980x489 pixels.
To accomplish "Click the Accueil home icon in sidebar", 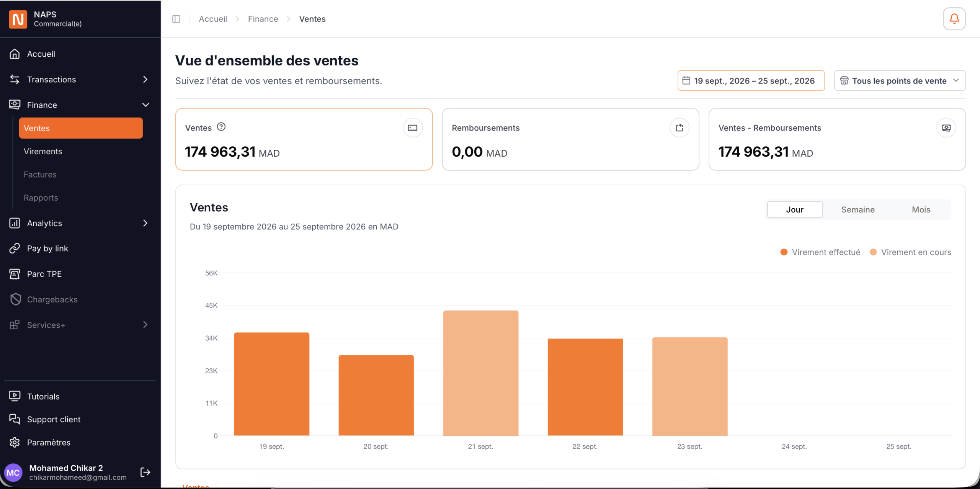I will pyautogui.click(x=15, y=54).
